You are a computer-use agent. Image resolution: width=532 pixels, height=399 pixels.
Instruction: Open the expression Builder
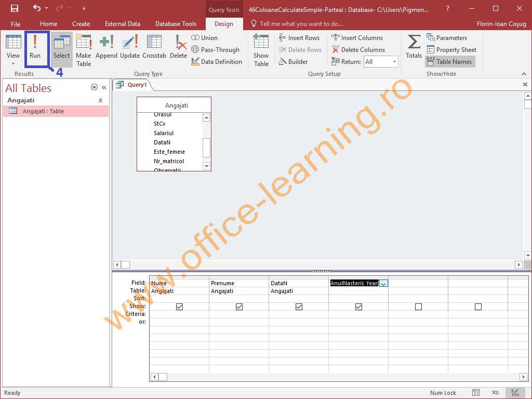coord(293,61)
